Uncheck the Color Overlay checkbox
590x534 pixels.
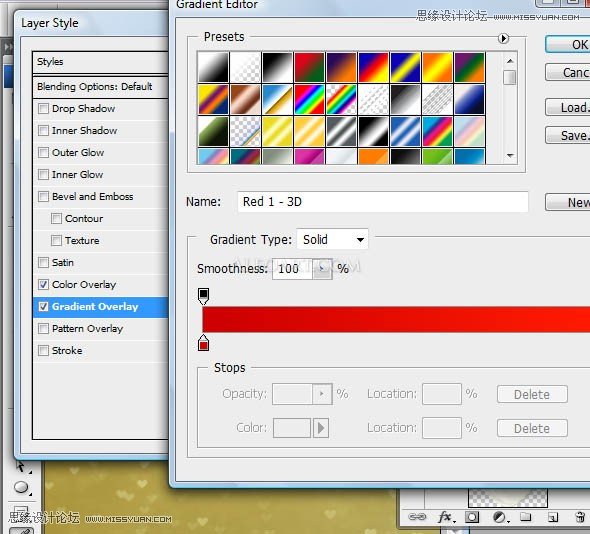pyautogui.click(x=43, y=284)
